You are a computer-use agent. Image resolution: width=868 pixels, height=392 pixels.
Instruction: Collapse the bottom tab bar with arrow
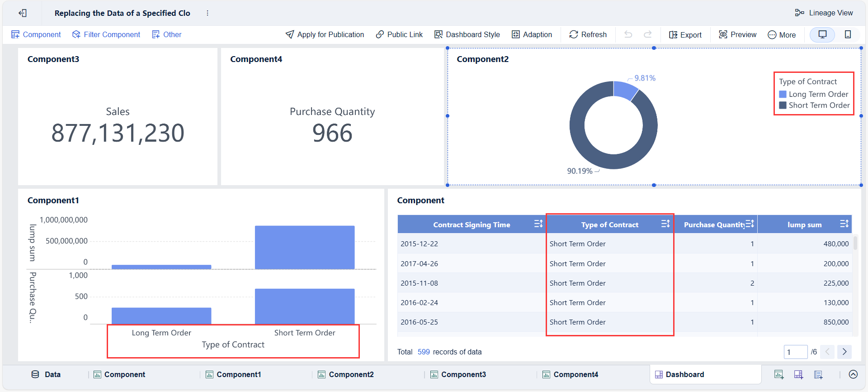pos(853,374)
